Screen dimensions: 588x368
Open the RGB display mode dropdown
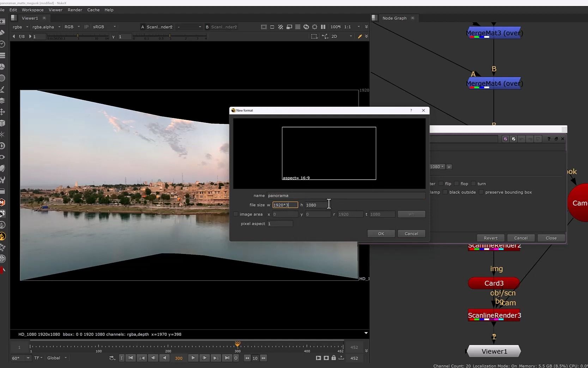click(72, 27)
